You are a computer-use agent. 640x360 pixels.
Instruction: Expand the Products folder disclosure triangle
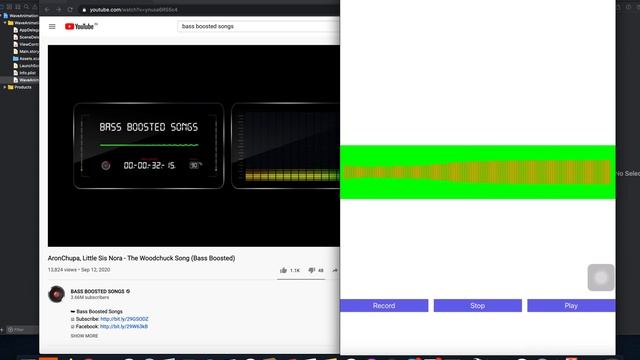(5, 87)
